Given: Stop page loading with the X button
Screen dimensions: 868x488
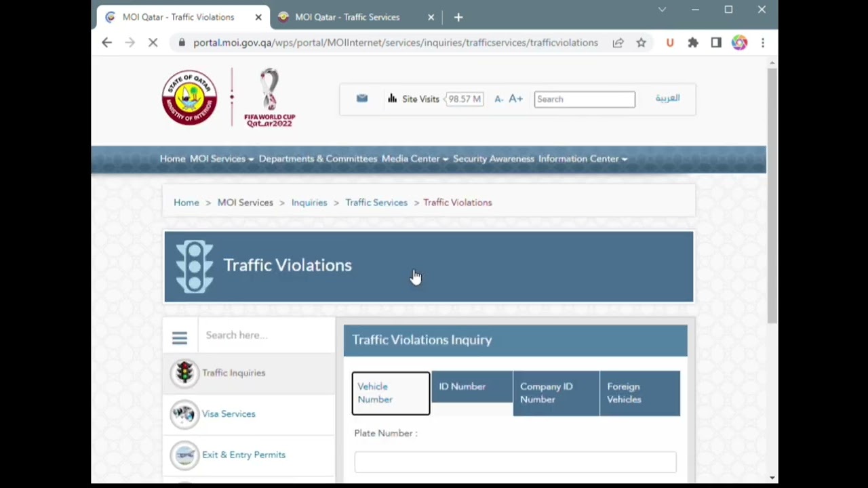Looking at the screenshot, I should click(x=153, y=43).
